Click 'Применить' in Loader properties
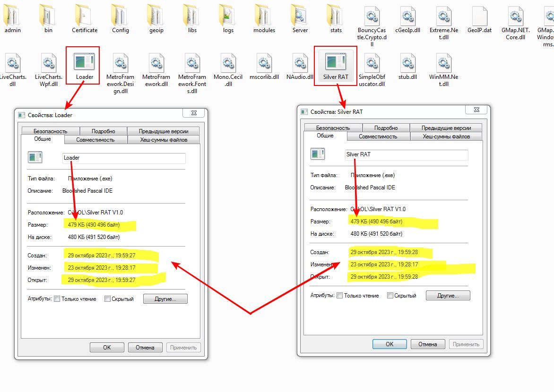Viewport: 554px width, 392px height. click(183, 348)
